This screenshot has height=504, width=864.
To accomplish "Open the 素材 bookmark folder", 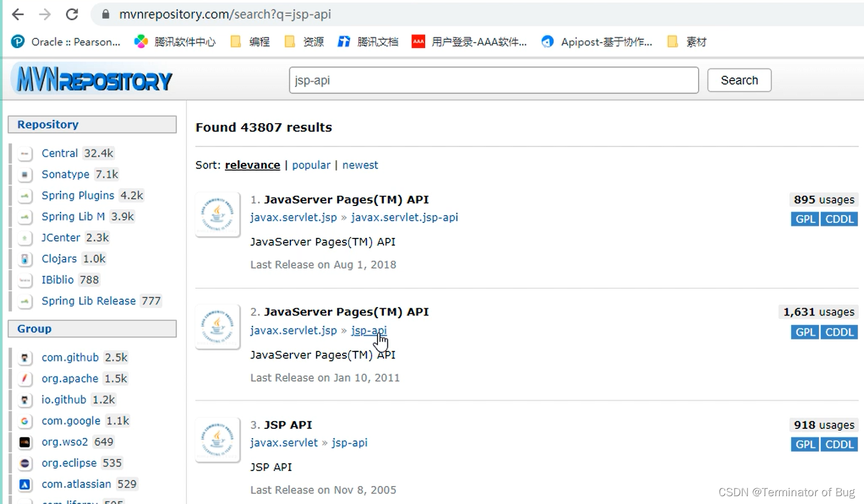I will tap(687, 41).
